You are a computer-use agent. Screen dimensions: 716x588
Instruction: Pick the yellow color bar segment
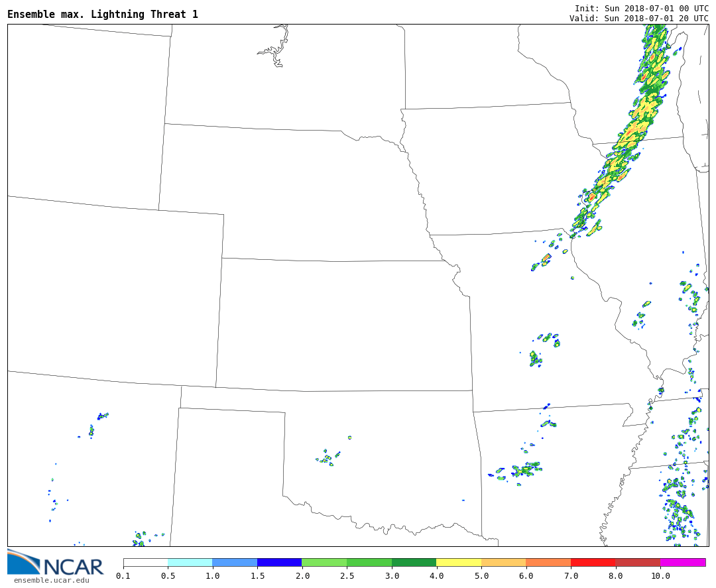tap(458, 562)
